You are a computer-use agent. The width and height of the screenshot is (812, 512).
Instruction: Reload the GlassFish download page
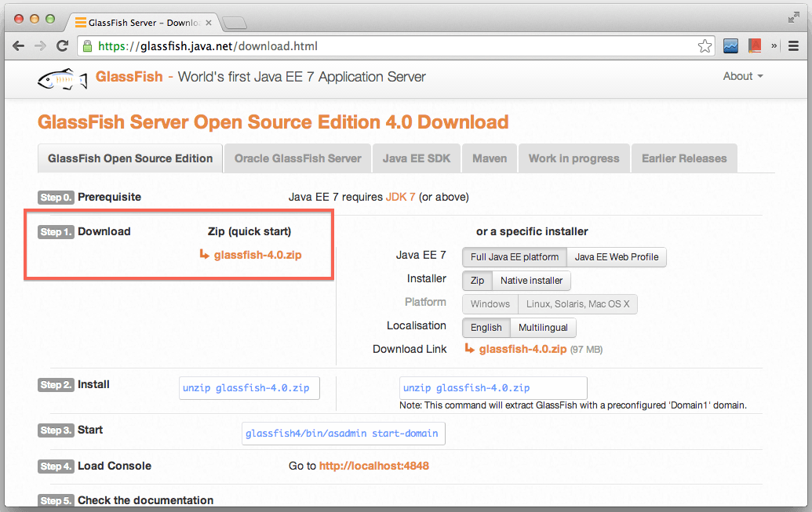[62, 46]
